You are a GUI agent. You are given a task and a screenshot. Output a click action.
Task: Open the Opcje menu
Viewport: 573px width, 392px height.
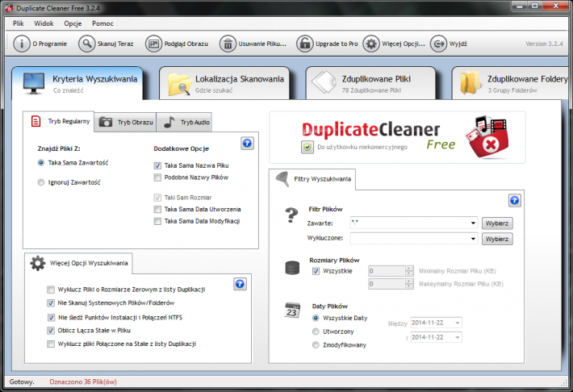pos(73,23)
